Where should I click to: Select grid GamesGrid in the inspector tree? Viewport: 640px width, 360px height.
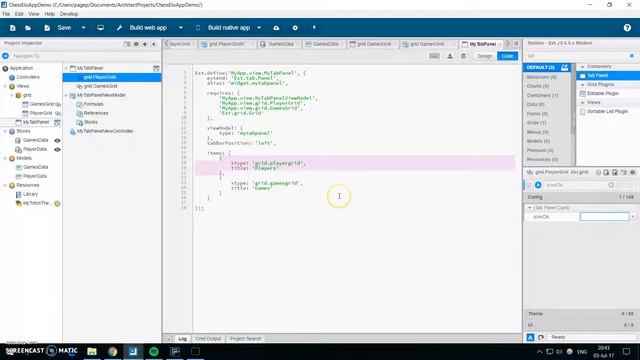[x=100, y=87]
